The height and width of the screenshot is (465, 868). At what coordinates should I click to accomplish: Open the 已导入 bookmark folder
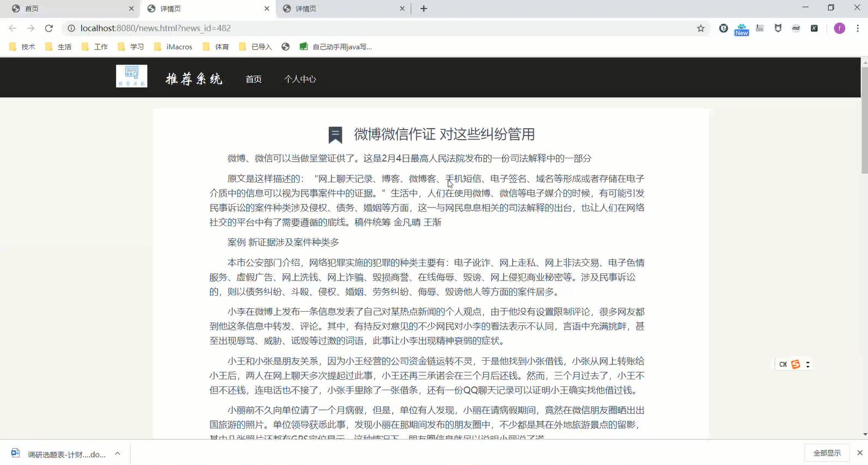click(255, 47)
